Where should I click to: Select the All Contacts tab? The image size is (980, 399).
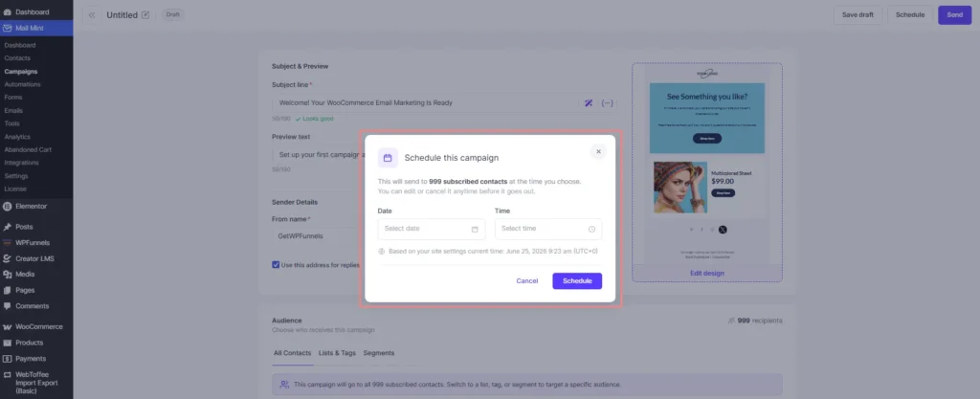tap(293, 353)
